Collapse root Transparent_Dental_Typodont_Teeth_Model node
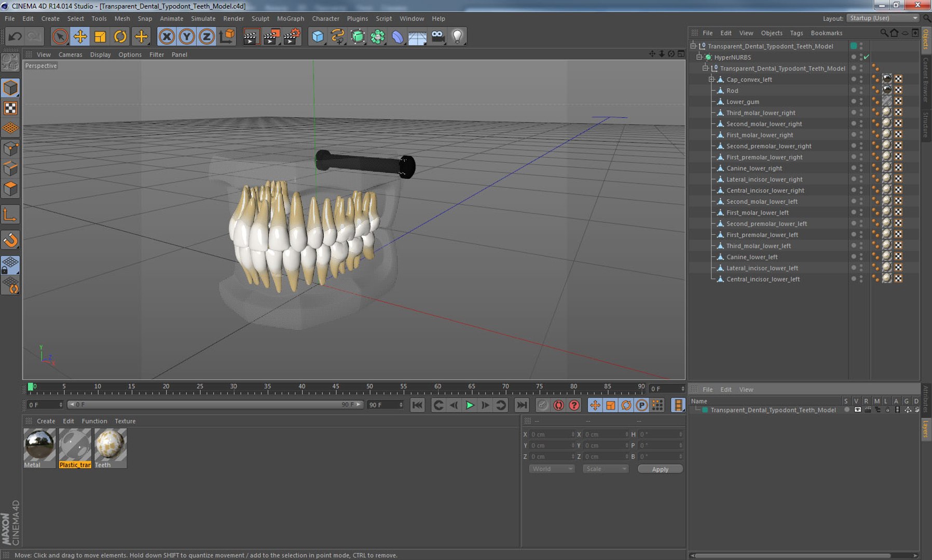932x560 pixels. [x=693, y=46]
